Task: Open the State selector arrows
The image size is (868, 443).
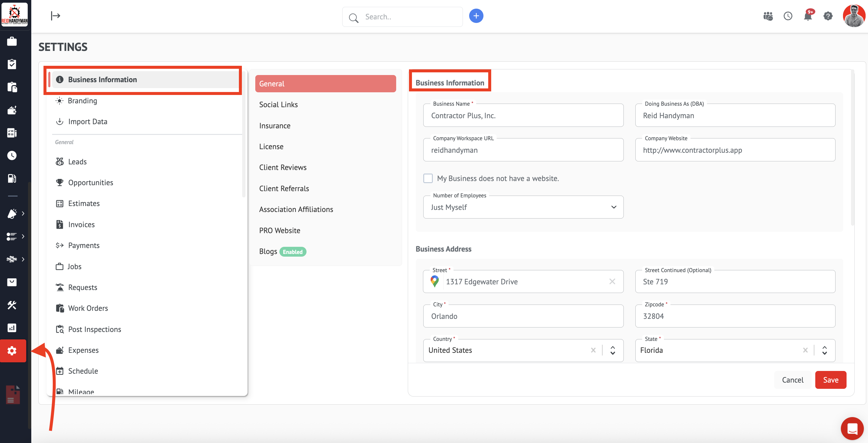Action: click(824, 350)
